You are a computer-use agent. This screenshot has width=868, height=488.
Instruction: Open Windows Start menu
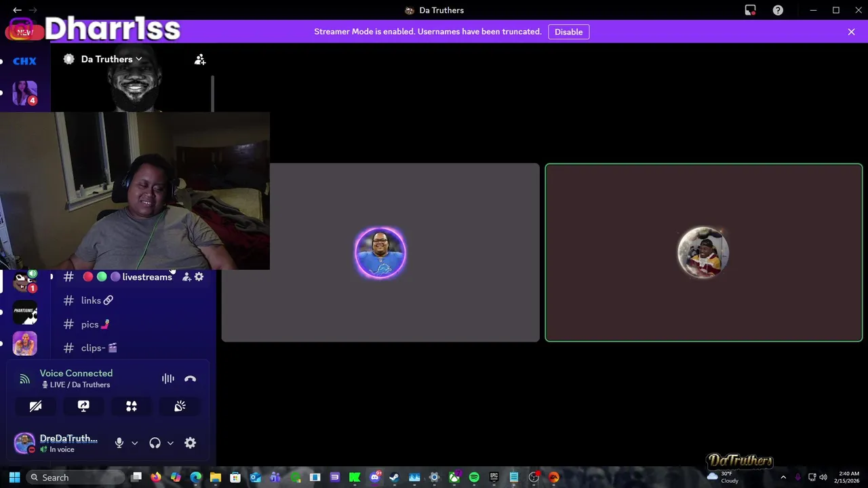(x=14, y=477)
